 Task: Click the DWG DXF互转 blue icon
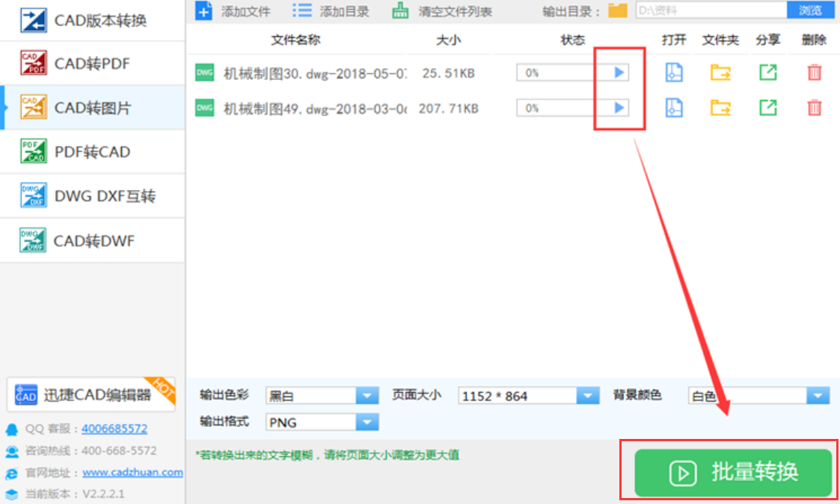(x=33, y=195)
